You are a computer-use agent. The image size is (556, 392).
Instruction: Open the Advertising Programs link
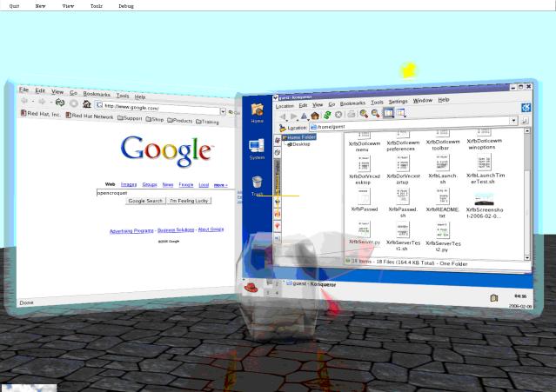(131, 231)
